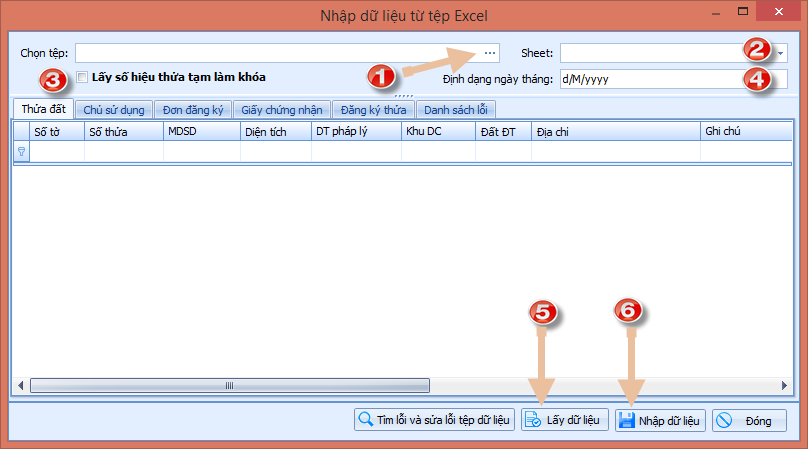Go to the Đơn đăng ký tab
The image size is (808, 449).
pyautogui.click(x=195, y=110)
